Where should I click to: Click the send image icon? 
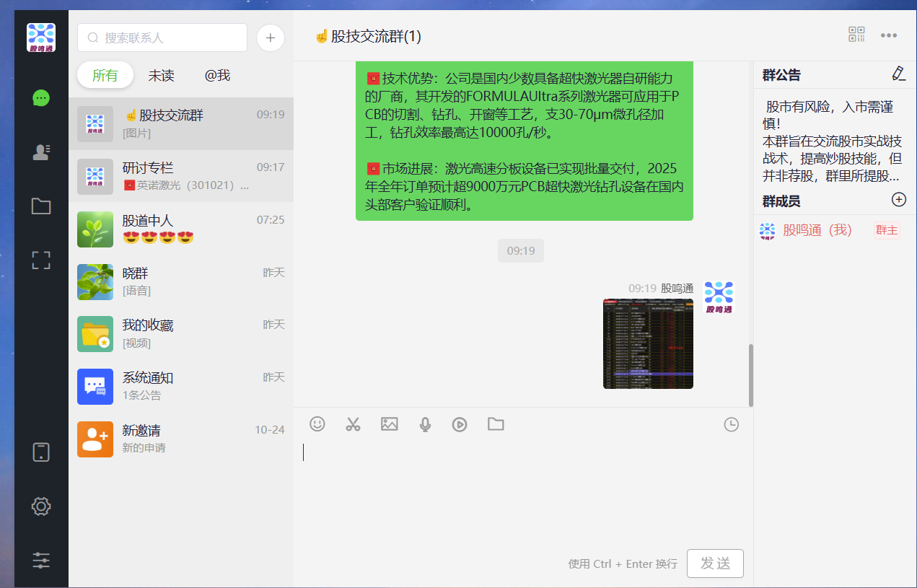point(389,424)
